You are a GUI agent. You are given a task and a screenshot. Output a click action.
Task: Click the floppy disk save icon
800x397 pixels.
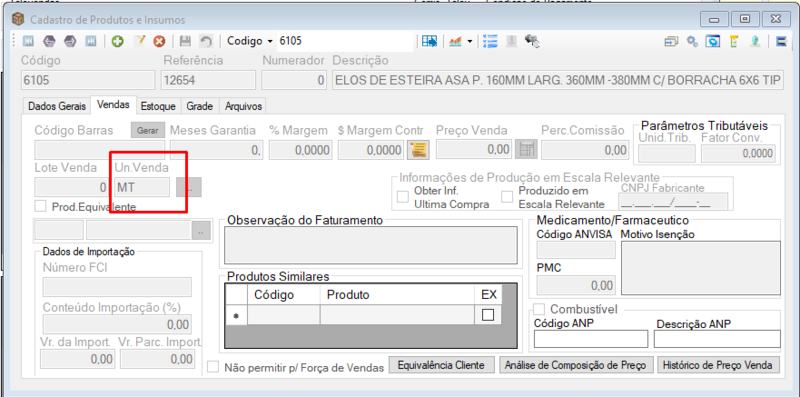(x=185, y=41)
